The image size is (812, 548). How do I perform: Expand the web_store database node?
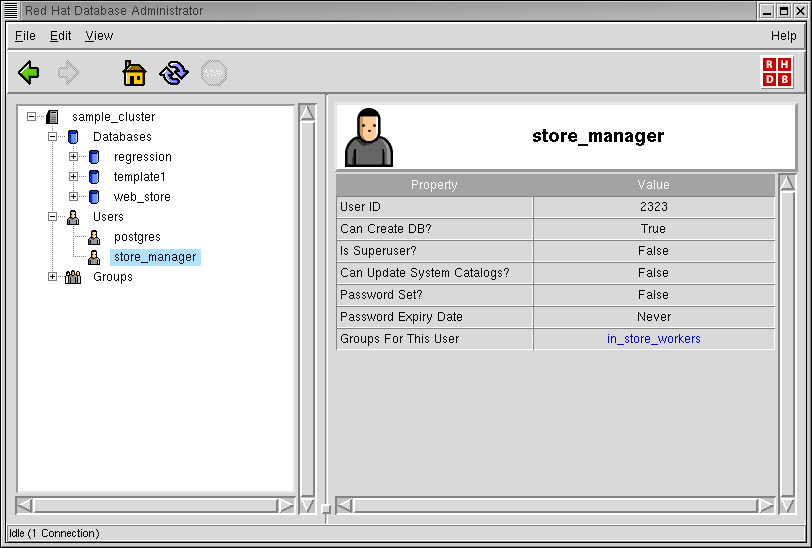(x=73, y=197)
